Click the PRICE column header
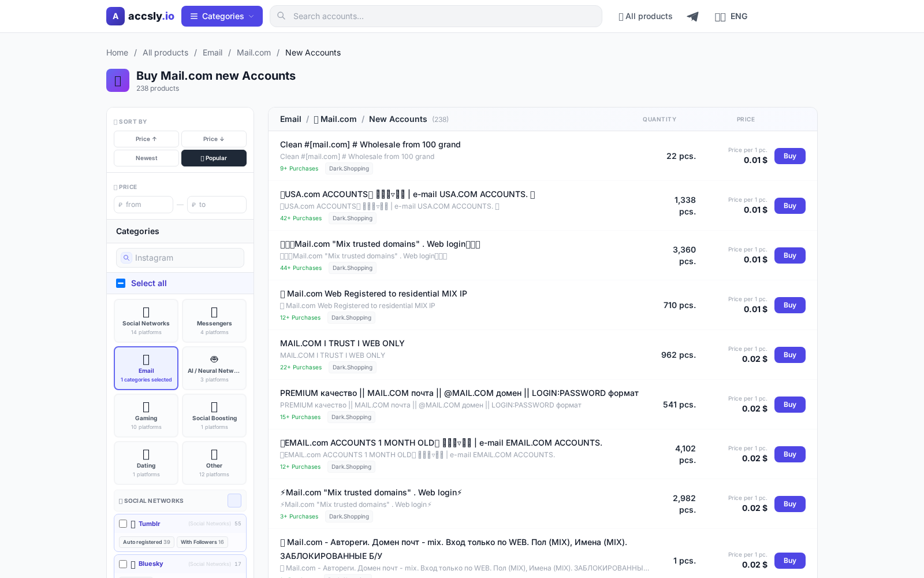 point(746,120)
